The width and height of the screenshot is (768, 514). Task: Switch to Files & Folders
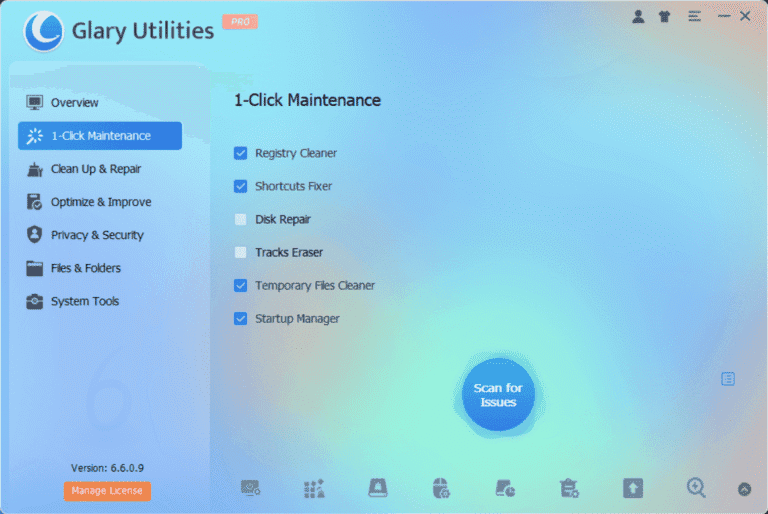[x=100, y=268]
